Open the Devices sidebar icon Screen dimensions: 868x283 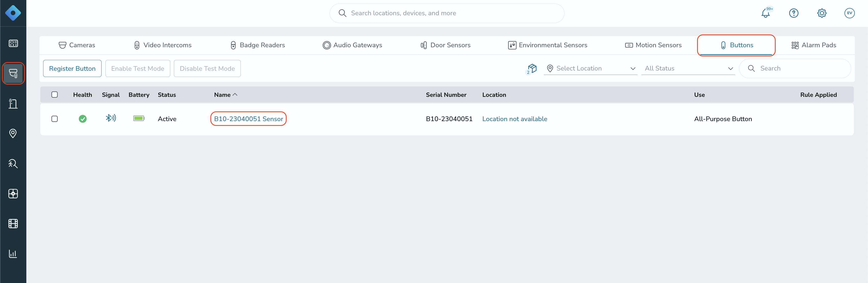pos(13,73)
